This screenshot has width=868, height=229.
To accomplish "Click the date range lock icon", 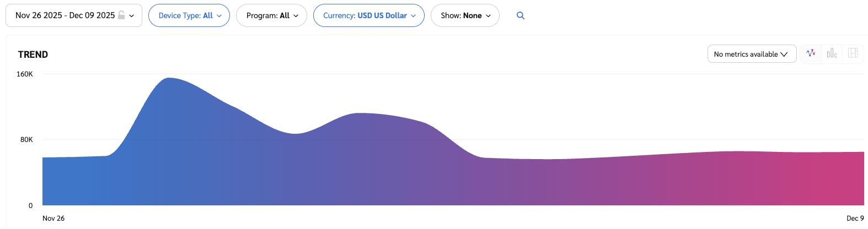I will tap(121, 15).
